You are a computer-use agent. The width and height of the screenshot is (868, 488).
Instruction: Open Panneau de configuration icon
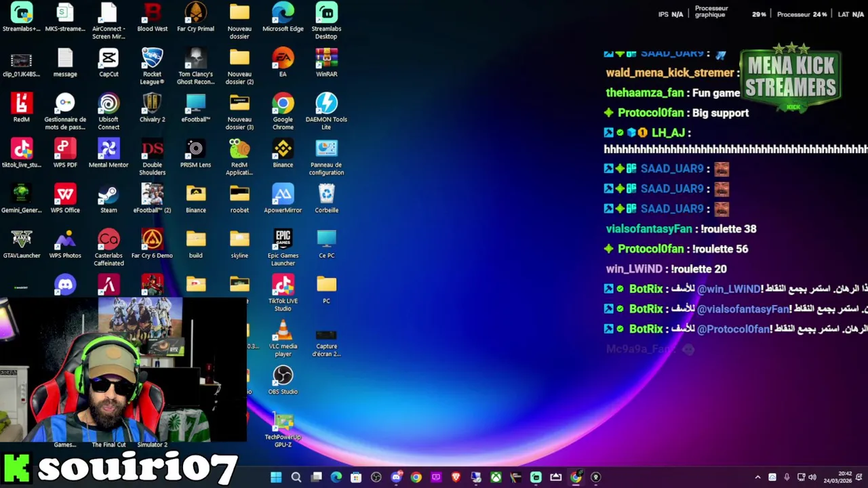click(x=326, y=157)
